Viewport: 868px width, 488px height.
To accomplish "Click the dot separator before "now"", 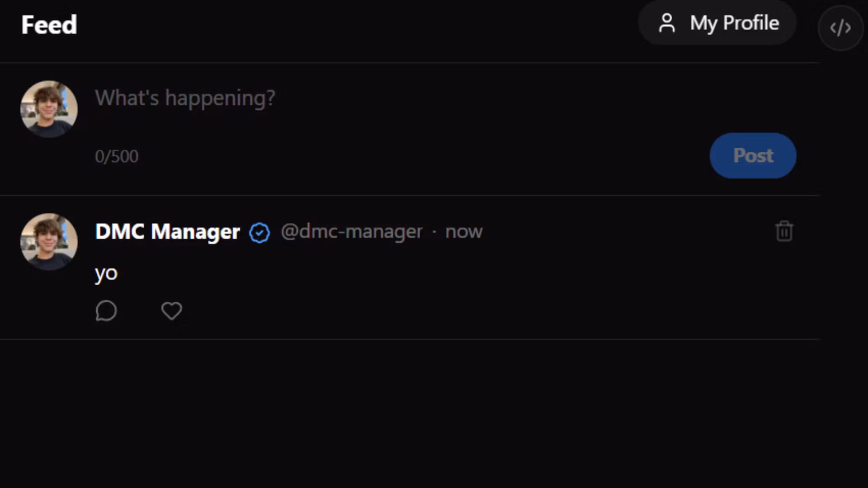I will pos(434,232).
